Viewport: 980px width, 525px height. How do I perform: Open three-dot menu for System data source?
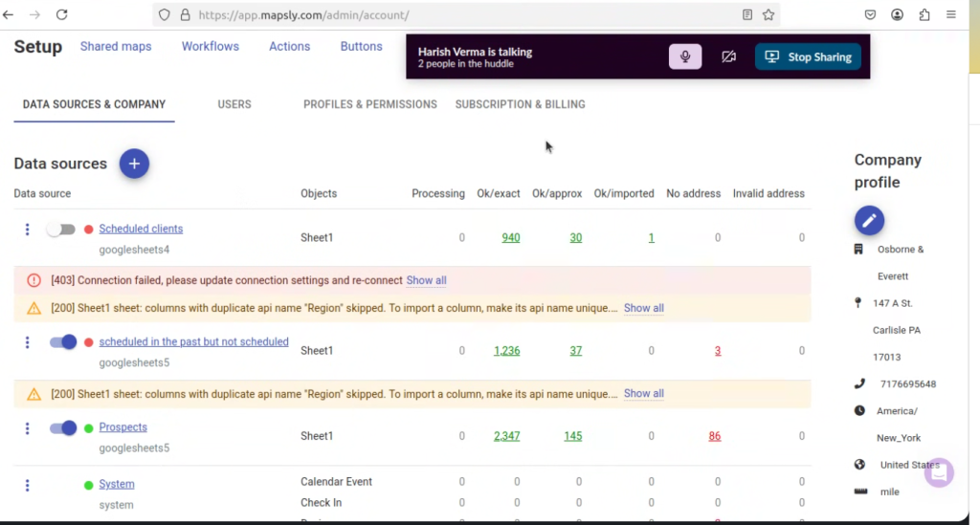click(27, 485)
